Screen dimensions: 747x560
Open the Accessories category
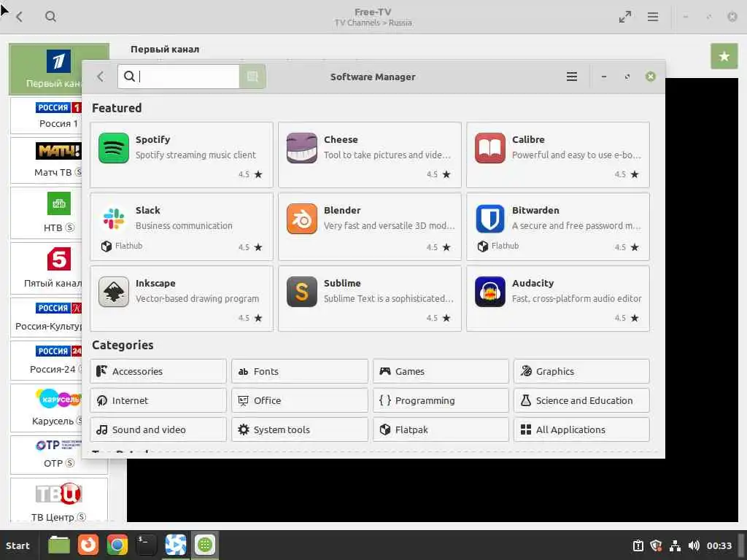[x=158, y=371]
